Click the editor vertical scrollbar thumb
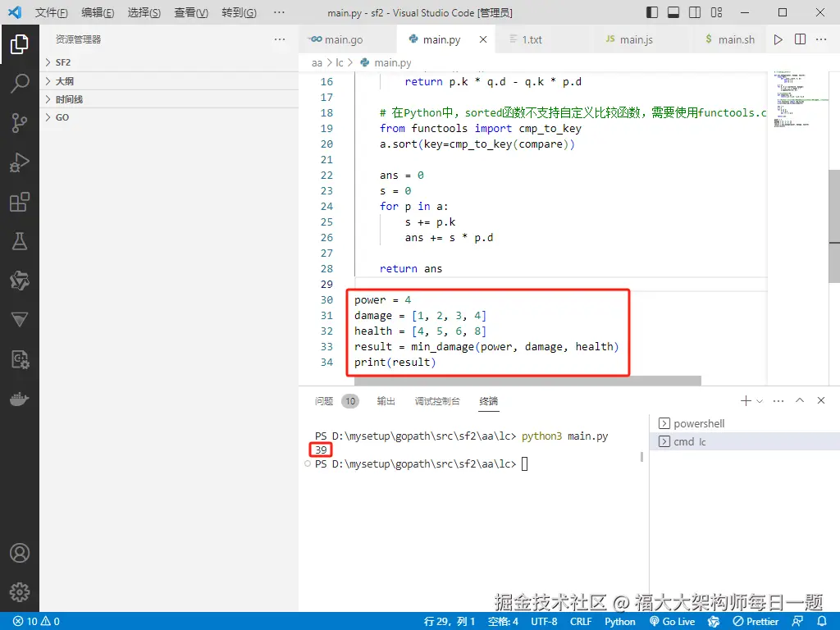 coord(834,226)
